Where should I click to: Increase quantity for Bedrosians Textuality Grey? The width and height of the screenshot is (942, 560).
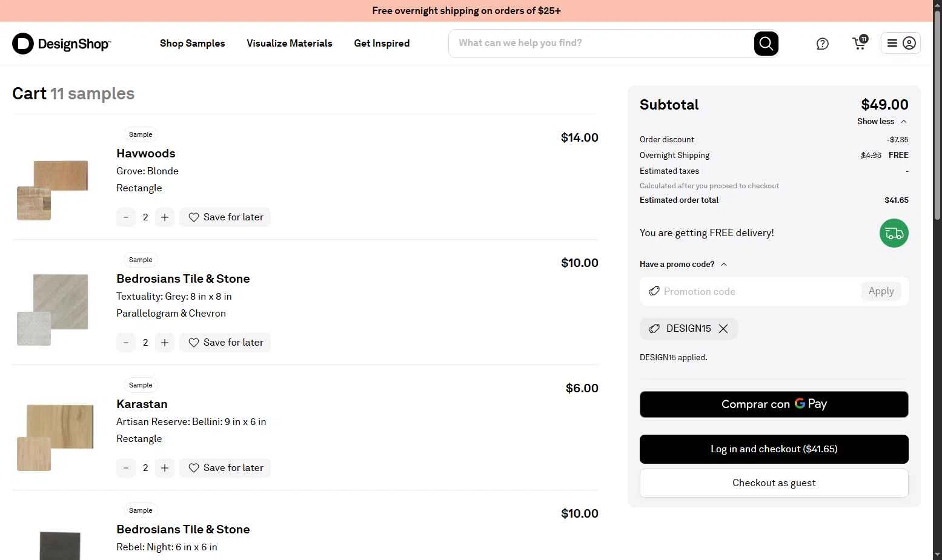165,343
